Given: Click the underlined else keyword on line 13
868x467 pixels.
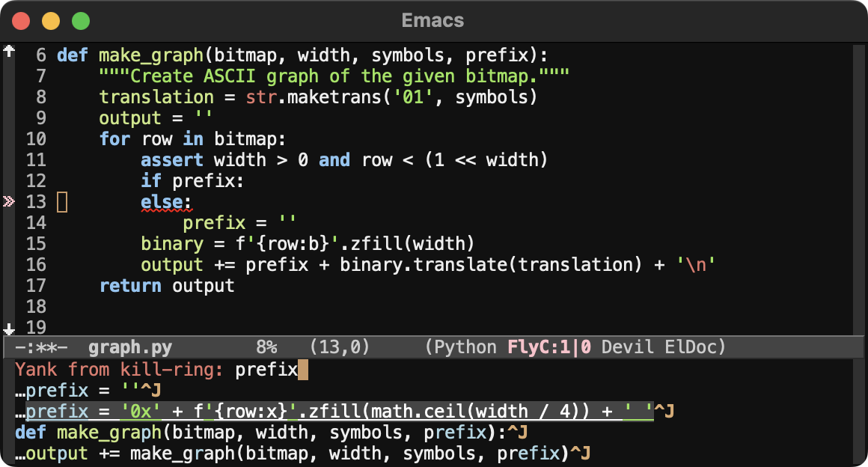Looking at the screenshot, I should [x=162, y=202].
